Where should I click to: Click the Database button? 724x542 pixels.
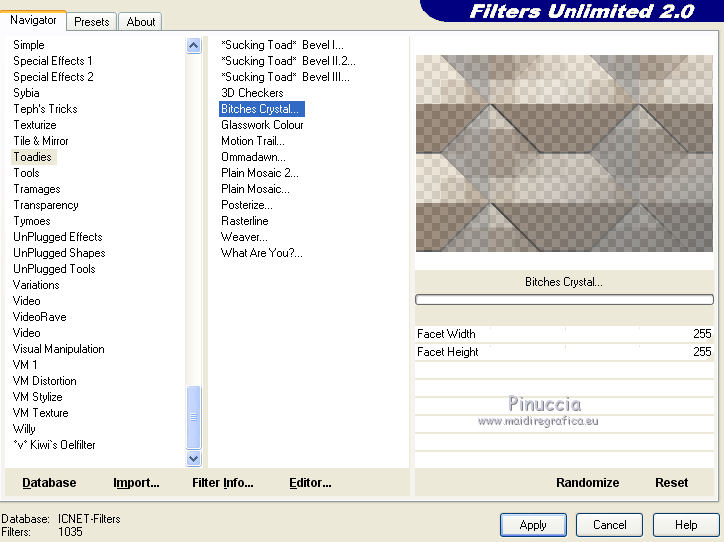coord(49,482)
